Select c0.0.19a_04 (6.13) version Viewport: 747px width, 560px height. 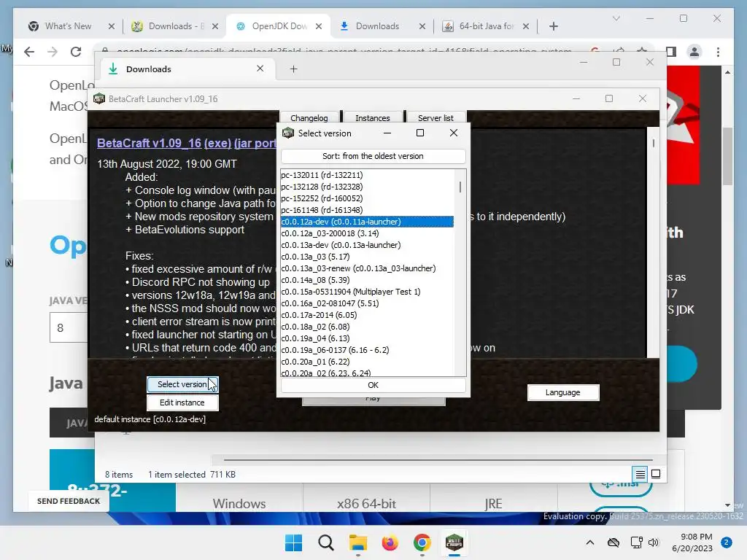367,338
